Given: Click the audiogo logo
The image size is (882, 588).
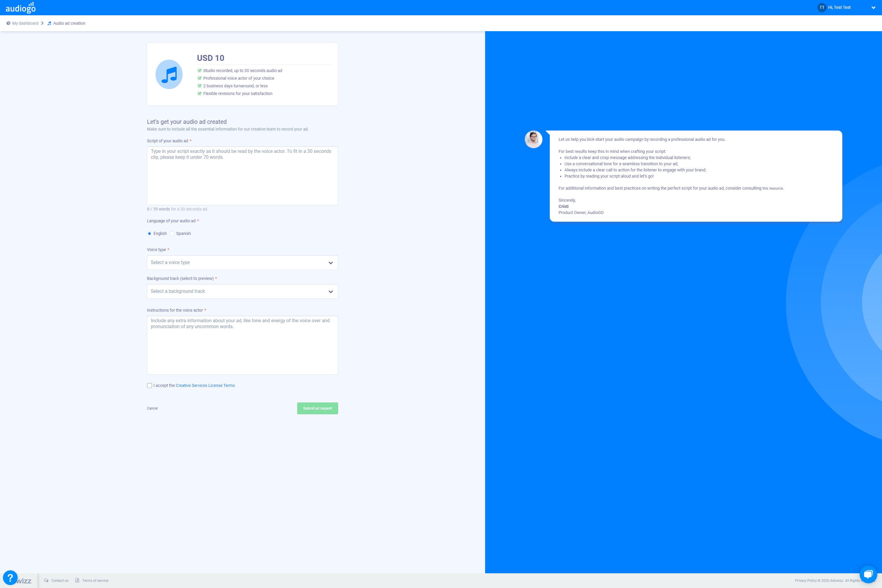Looking at the screenshot, I should (x=21, y=8).
